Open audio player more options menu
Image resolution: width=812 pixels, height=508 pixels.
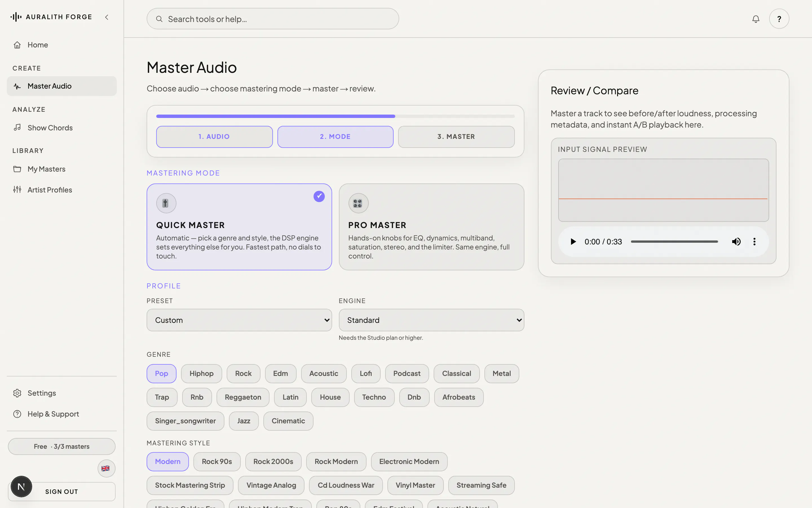(754, 242)
